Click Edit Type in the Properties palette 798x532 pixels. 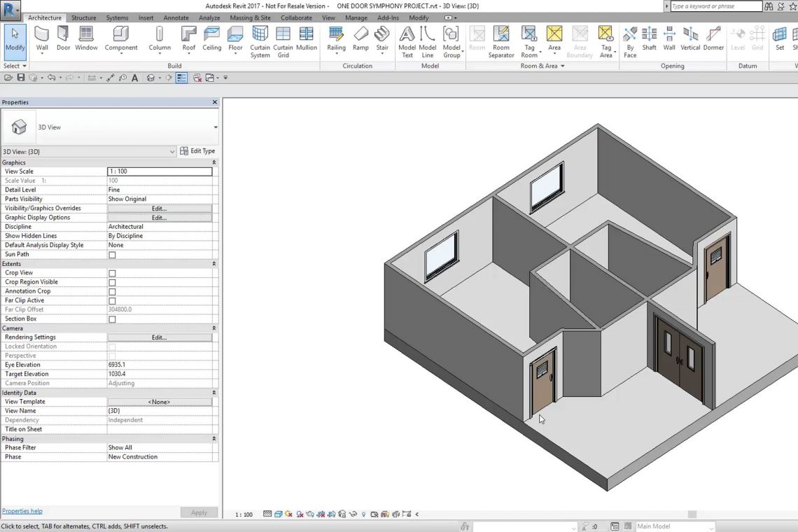(x=199, y=150)
